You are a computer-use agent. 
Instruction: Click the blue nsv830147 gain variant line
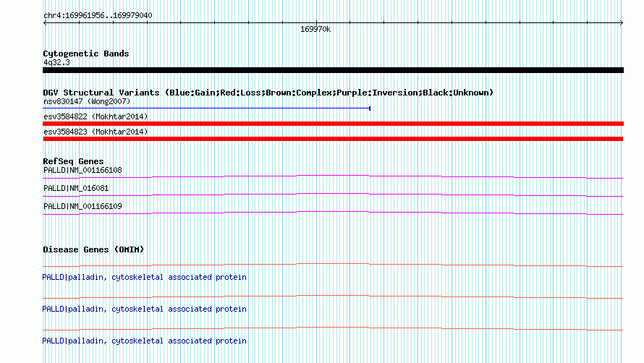207,108
